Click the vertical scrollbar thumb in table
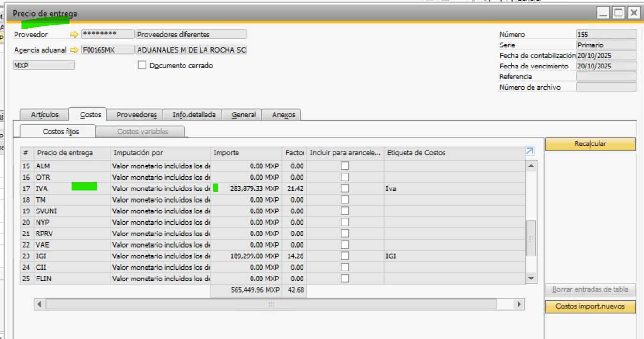Screen dimensions: 644x339 tap(531, 238)
